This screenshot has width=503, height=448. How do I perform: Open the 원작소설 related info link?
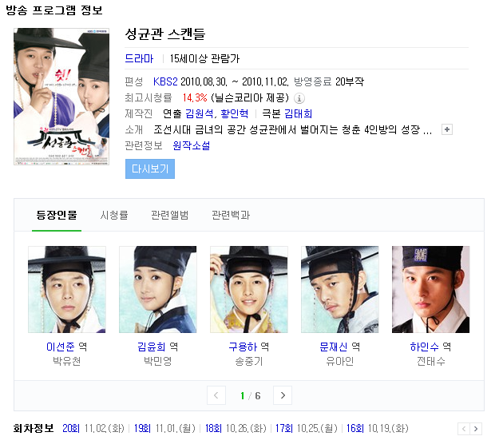click(192, 145)
